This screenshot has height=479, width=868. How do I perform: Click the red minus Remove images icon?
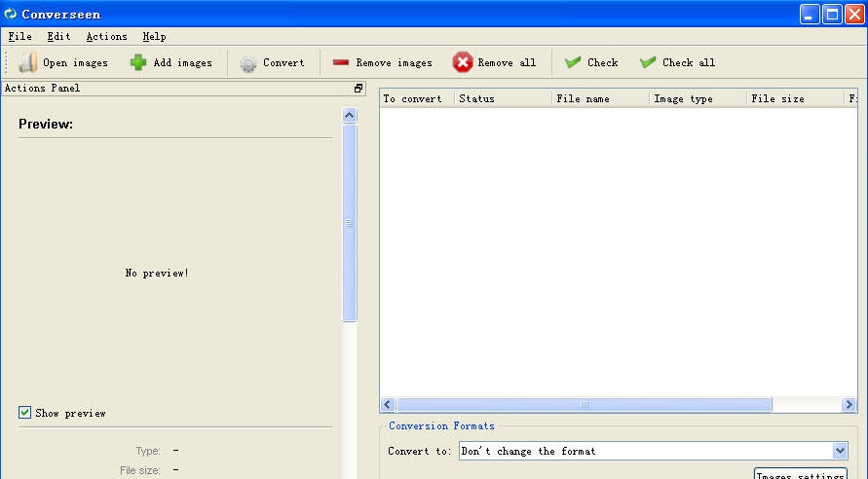(340, 62)
